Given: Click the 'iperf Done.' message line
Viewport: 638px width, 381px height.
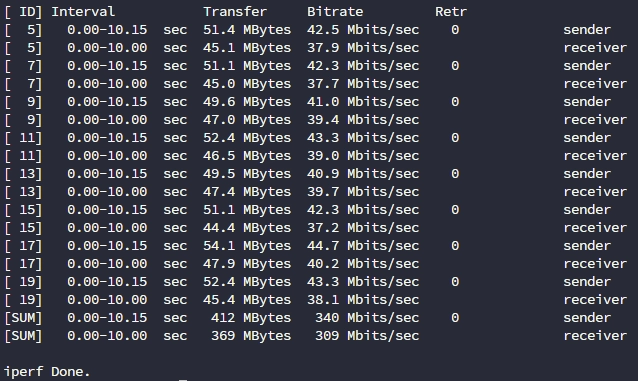Looking at the screenshot, I should [47, 371].
